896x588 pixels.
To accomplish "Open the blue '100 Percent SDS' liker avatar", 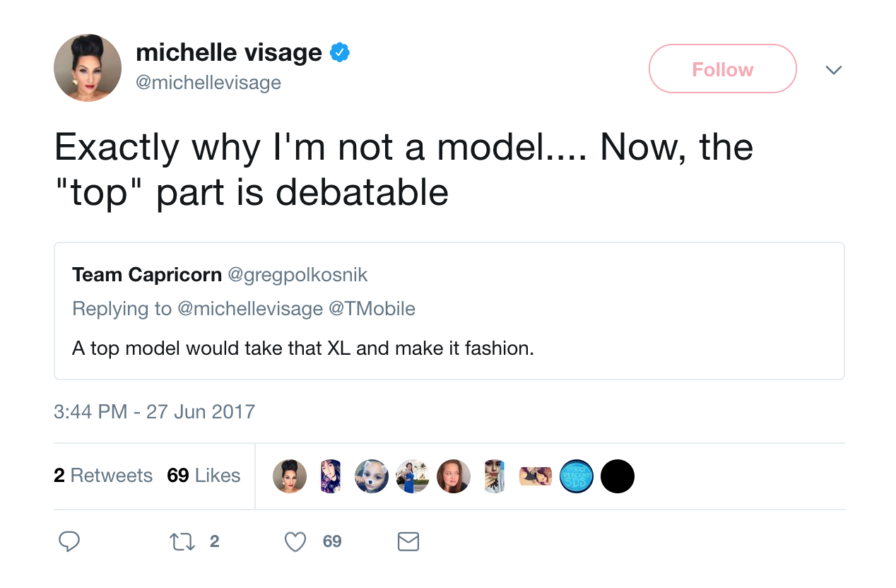I will (x=576, y=476).
